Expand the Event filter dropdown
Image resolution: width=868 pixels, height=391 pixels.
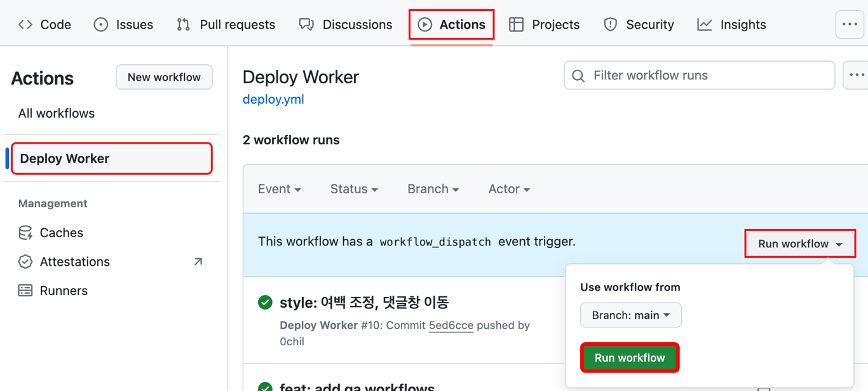coord(280,189)
